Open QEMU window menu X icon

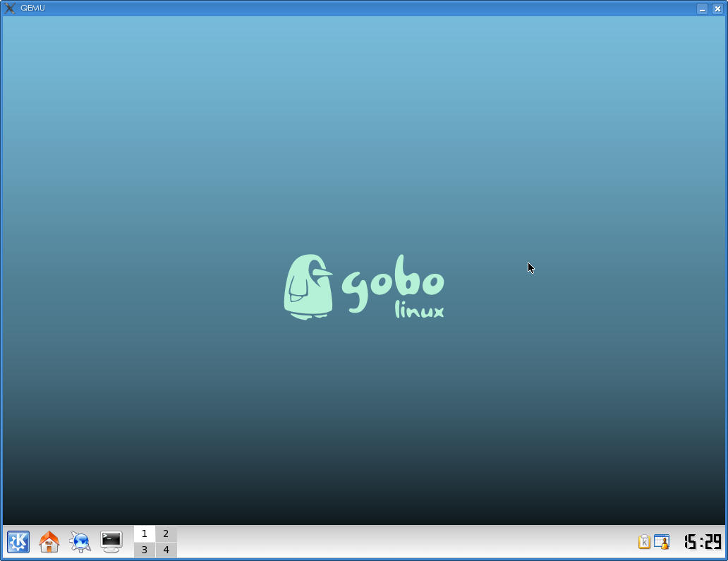(x=10, y=8)
